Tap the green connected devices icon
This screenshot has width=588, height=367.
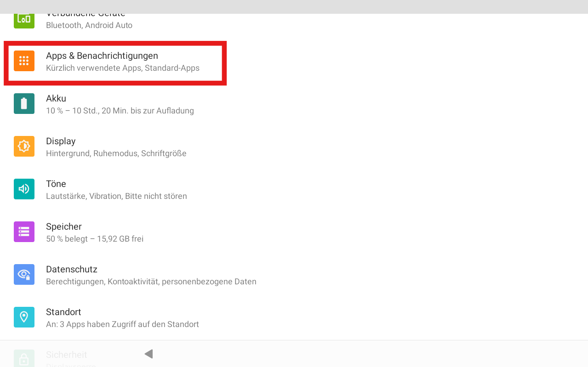(x=24, y=21)
